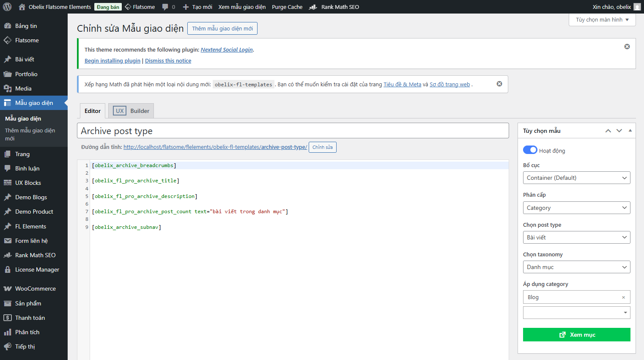
Task: Remove the Blog category tag
Action: tap(623, 297)
